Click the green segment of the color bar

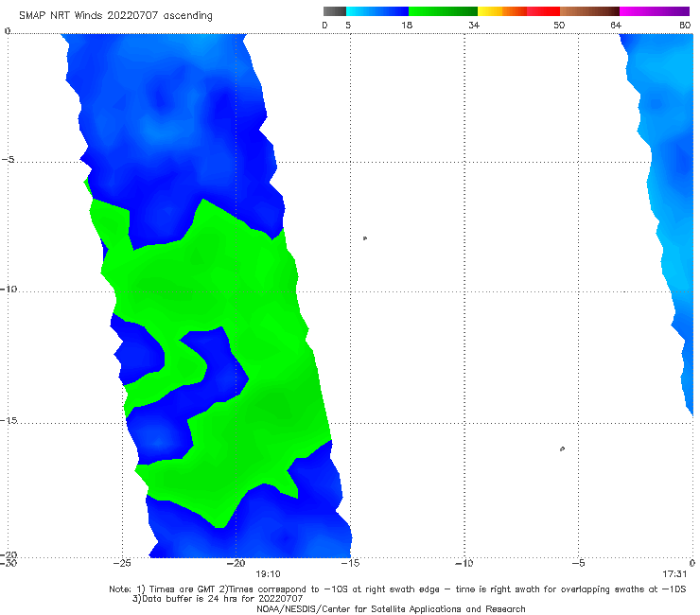[x=443, y=11]
